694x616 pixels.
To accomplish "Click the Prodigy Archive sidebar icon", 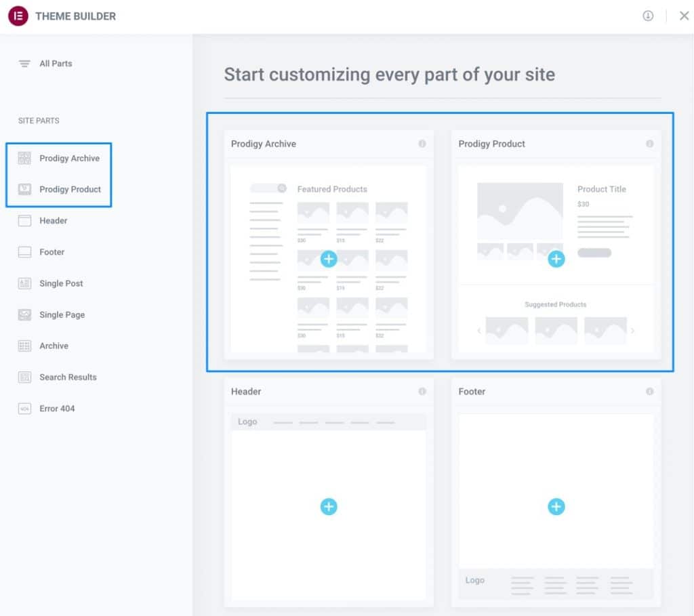I will 24,158.
